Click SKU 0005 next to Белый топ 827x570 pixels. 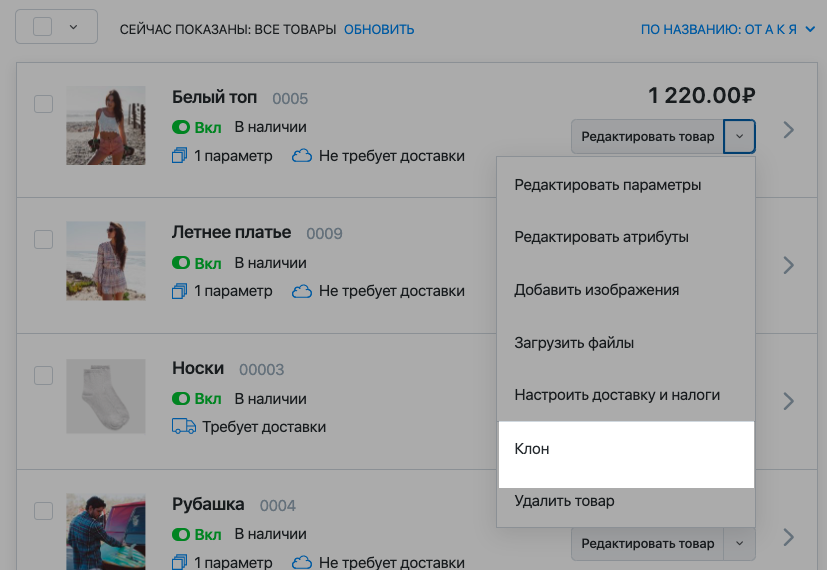(290, 99)
